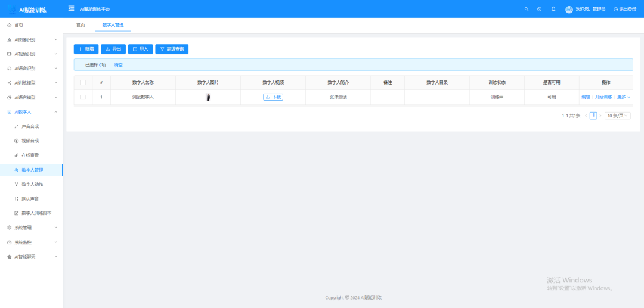Screen dimensions: 644x308
Task: Toggle the select-all checkbox in table header
Action: pyautogui.click(x=83, y=82)
